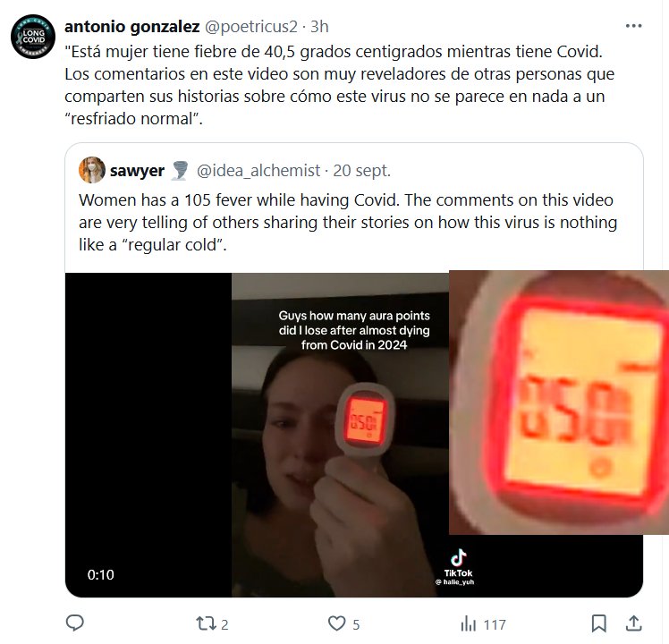Bookmark this post
Viewport: 669px width, 644px height.
coord(598,623)
